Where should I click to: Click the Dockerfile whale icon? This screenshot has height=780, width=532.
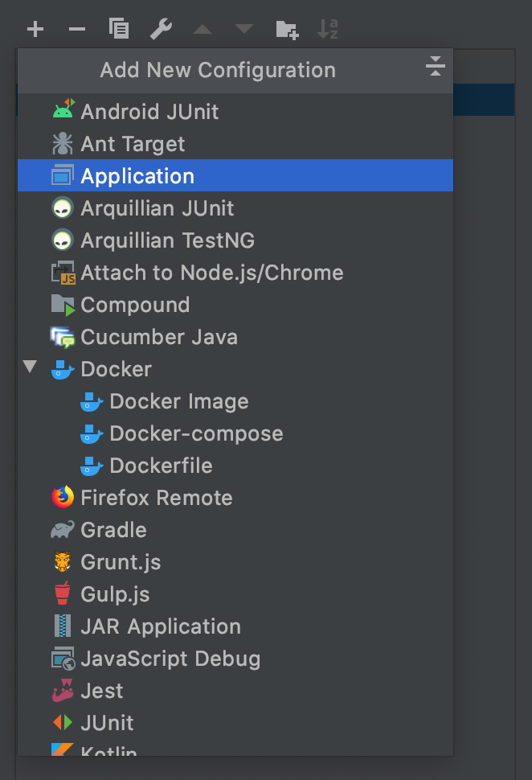tap(92, 466)
